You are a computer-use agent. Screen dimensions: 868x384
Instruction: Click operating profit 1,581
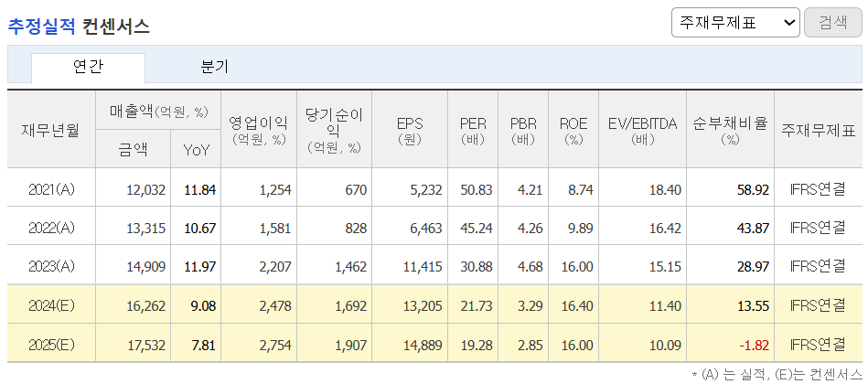coord(274,228)
